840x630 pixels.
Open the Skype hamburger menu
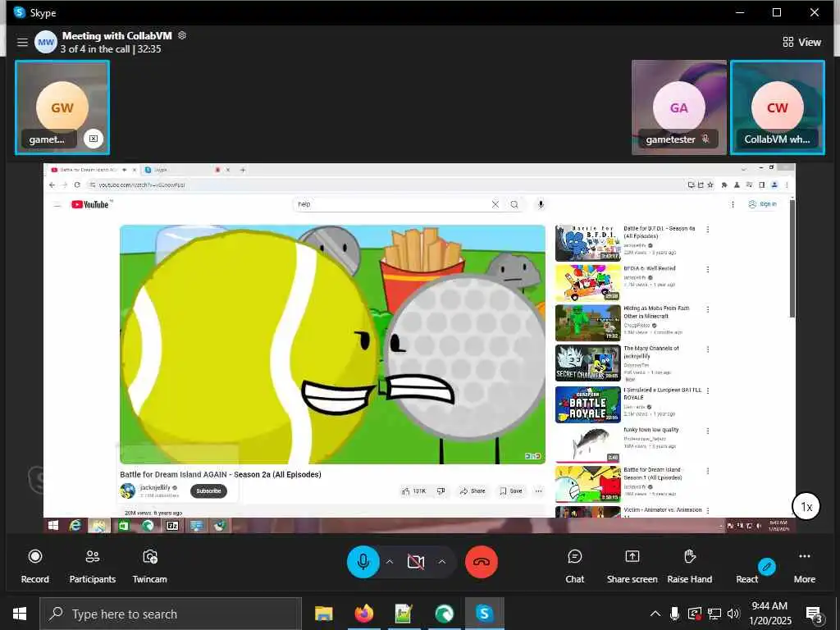tap(22, 42)
